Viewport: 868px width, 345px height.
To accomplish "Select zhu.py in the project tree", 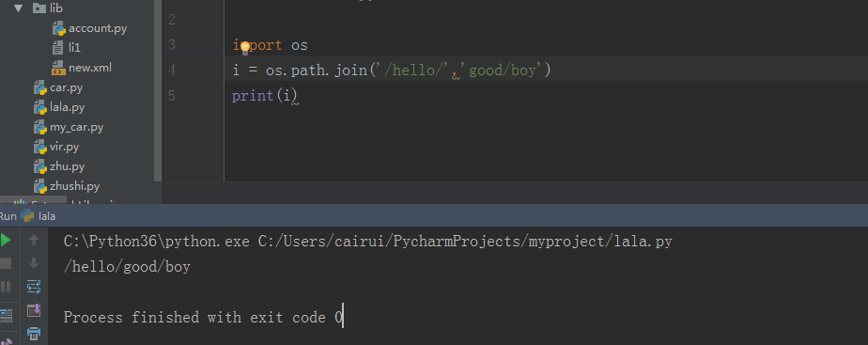I will [67, 166].
